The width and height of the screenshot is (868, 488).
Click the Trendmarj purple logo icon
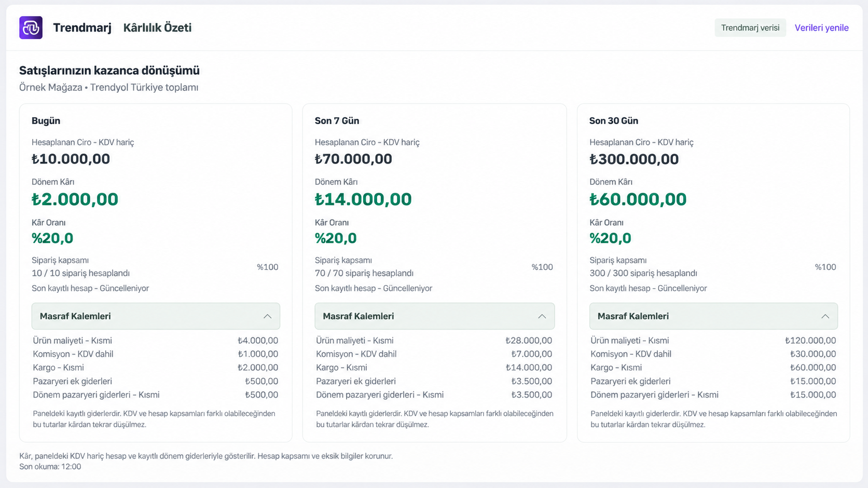point(31,28)
